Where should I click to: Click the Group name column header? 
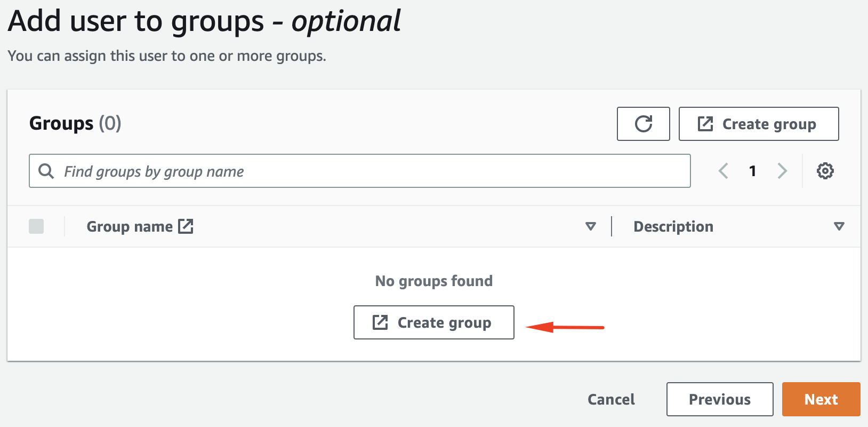(x=130, y=226)
